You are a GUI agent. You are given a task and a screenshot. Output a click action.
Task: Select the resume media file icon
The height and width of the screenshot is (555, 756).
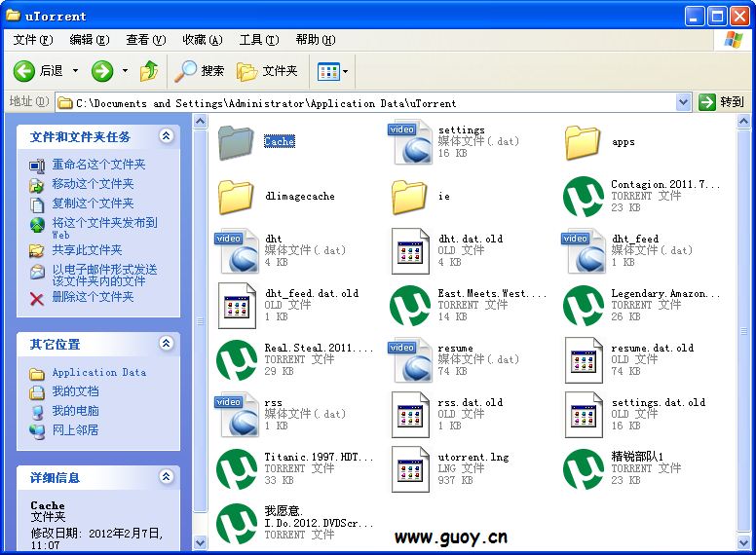(x=410, y=360)
